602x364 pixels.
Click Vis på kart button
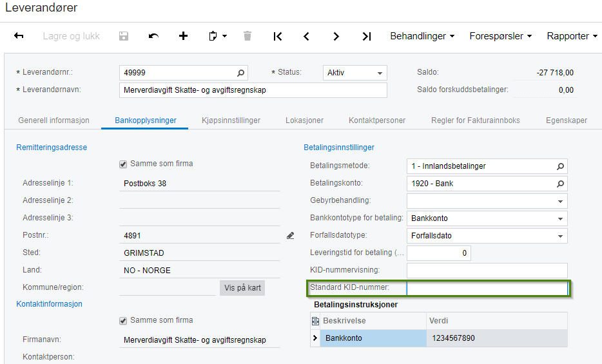pyautogui.click(x=242, y=288)
